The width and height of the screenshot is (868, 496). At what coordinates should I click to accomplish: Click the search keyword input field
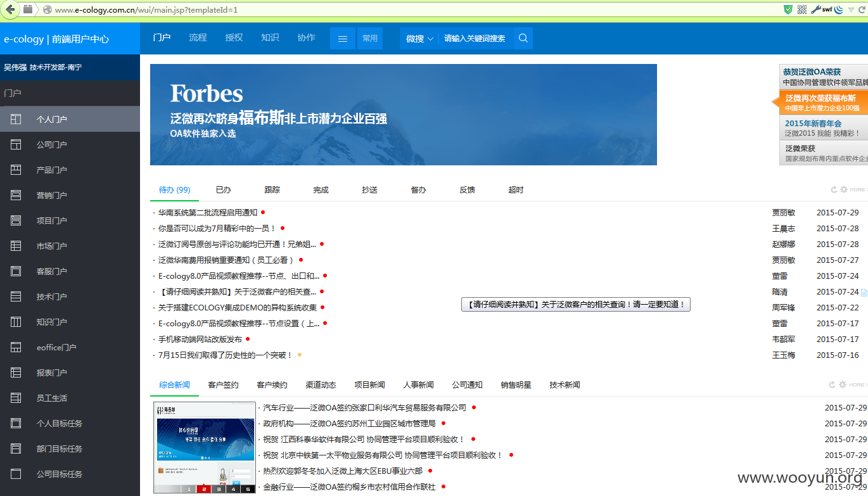(475, 38)
